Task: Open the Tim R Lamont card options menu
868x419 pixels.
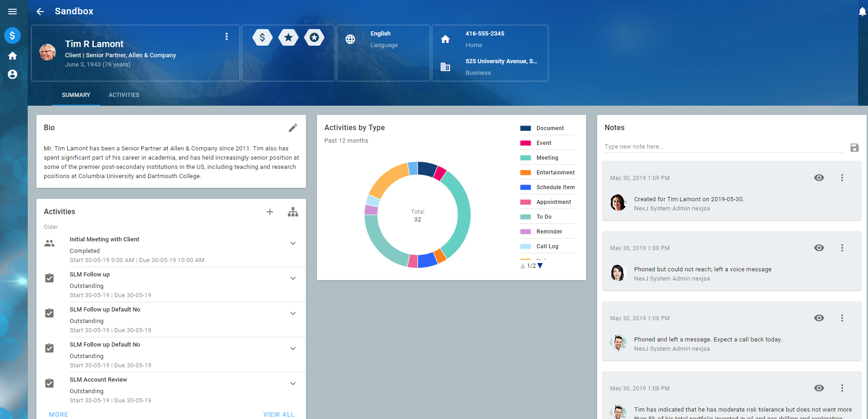Action: click(226, 36)
